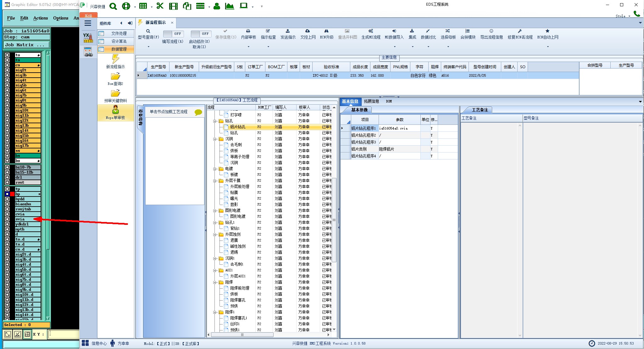Toggle the 自动修改 OFF switch

[201, 34]
